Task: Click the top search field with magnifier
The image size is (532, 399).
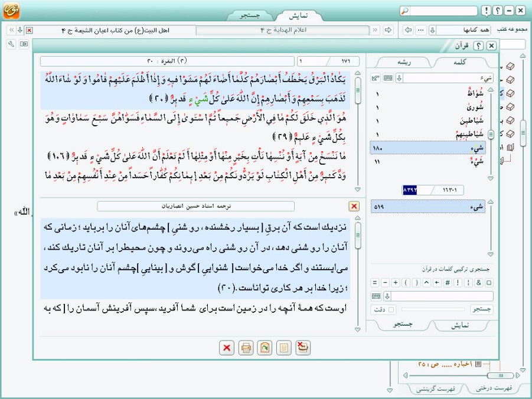Action: 438,11
